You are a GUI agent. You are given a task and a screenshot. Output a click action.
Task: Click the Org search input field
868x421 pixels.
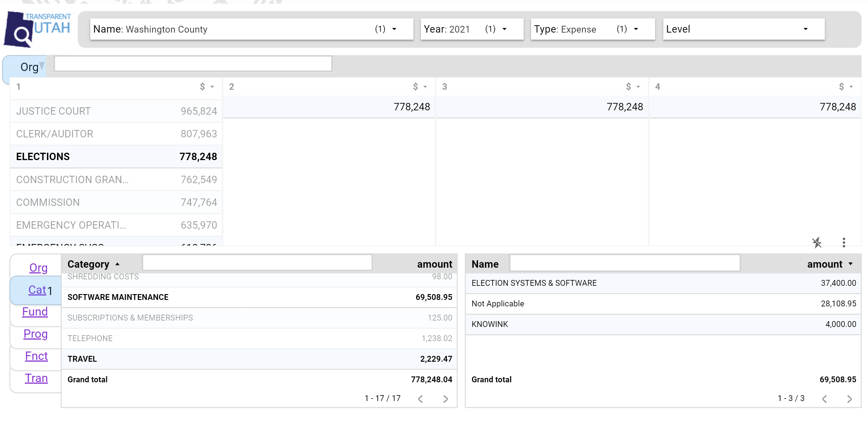click(193, 64)
